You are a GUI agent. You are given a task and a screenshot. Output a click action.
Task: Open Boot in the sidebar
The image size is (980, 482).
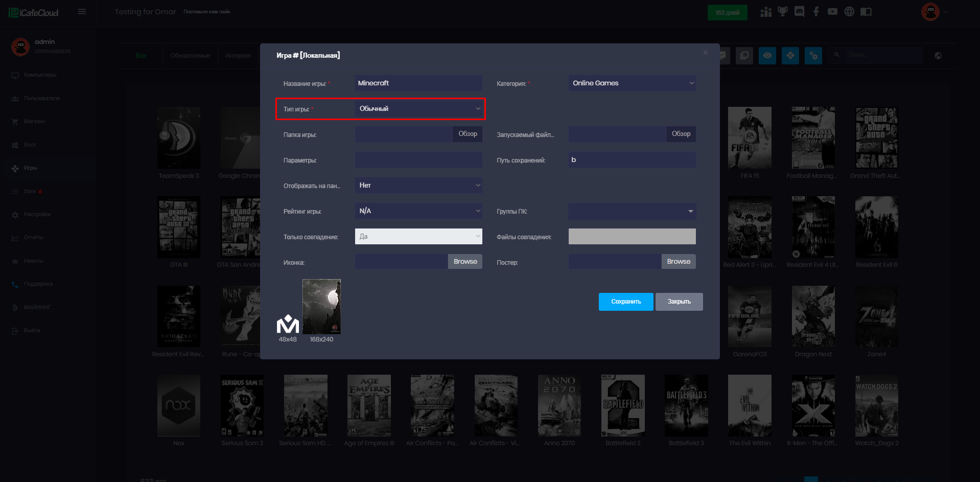[x=30, y=145]
